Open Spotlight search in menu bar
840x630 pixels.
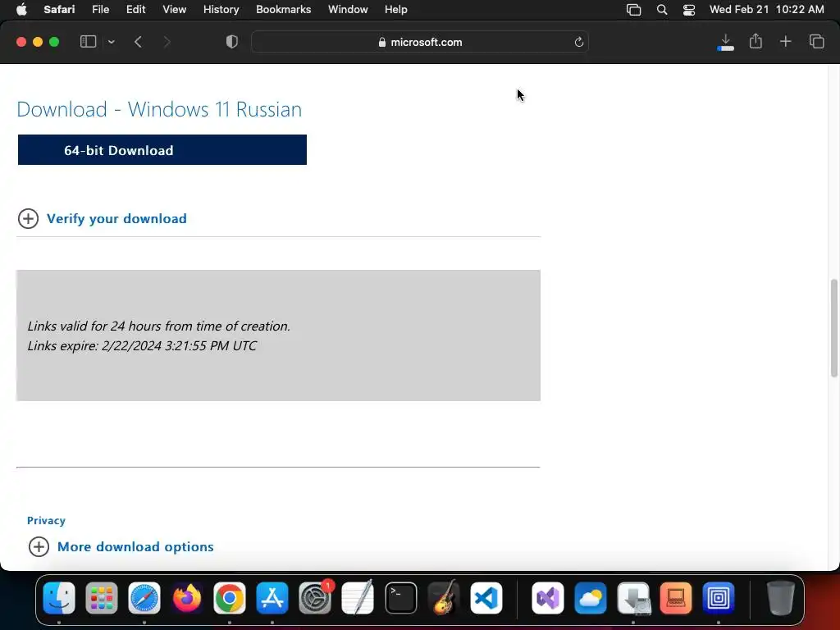662,10
